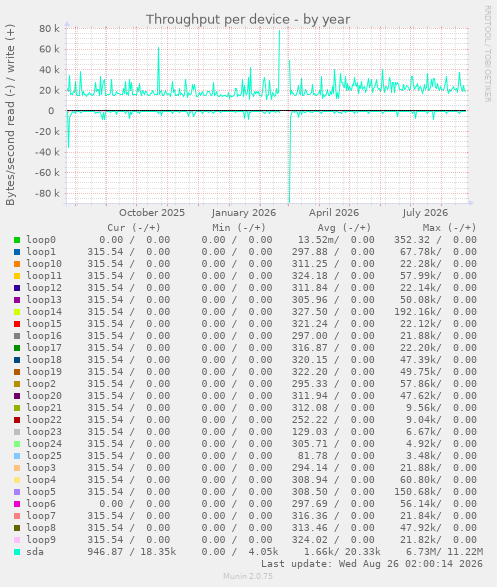Image resolution: width=497 pixels, height=587 pixels.
Task: Click the 'Last update' timestamp text
Action: coord(372,563)
